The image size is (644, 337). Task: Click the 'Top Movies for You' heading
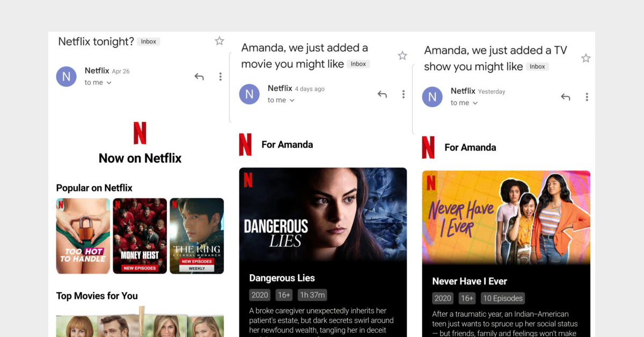97,296
